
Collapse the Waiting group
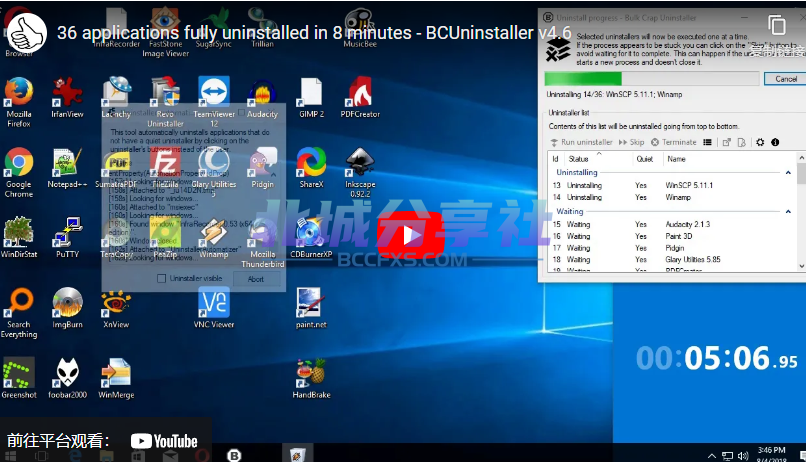point(787,212)
